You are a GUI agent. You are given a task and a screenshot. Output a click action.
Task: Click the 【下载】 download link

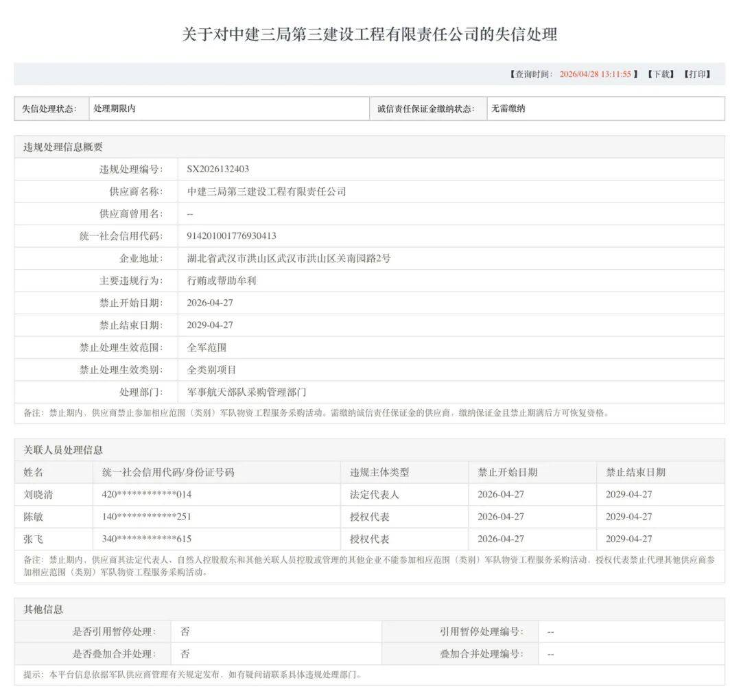click(x=661, y=74)
